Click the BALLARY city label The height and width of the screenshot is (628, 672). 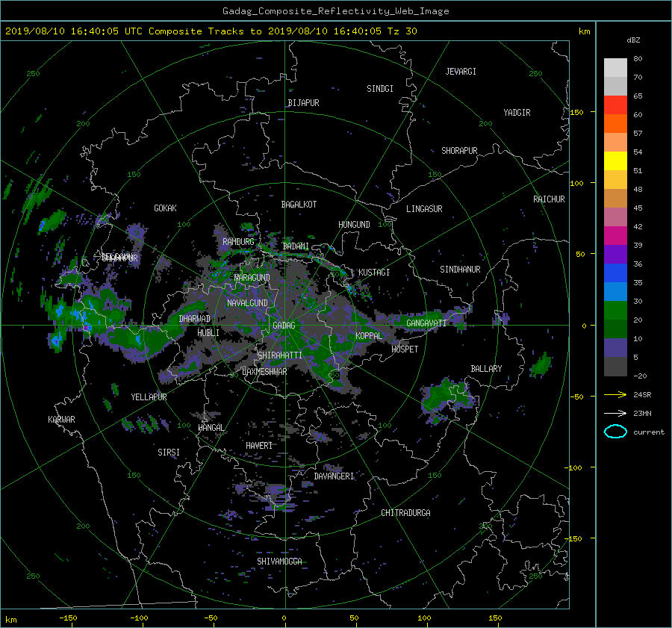point(486,369)
